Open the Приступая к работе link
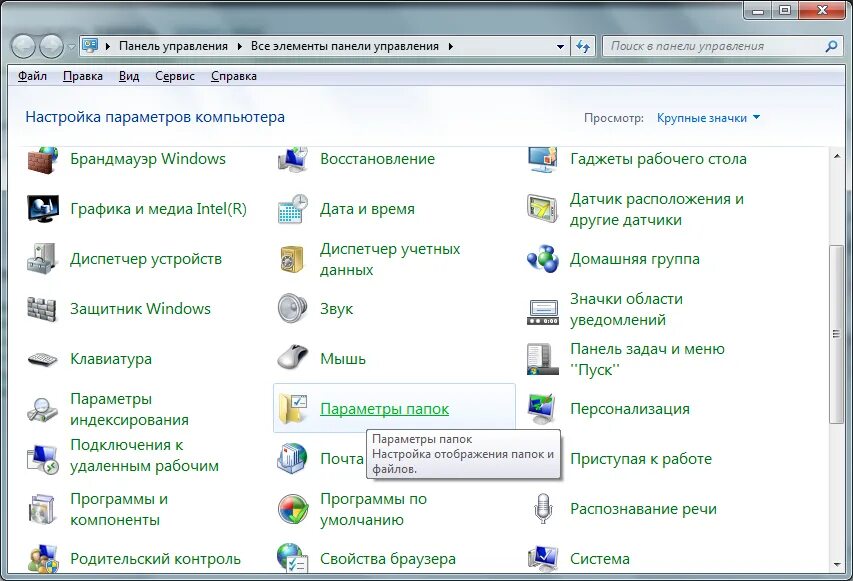Viewport: 853px width, 581px height. click(640, 459)
